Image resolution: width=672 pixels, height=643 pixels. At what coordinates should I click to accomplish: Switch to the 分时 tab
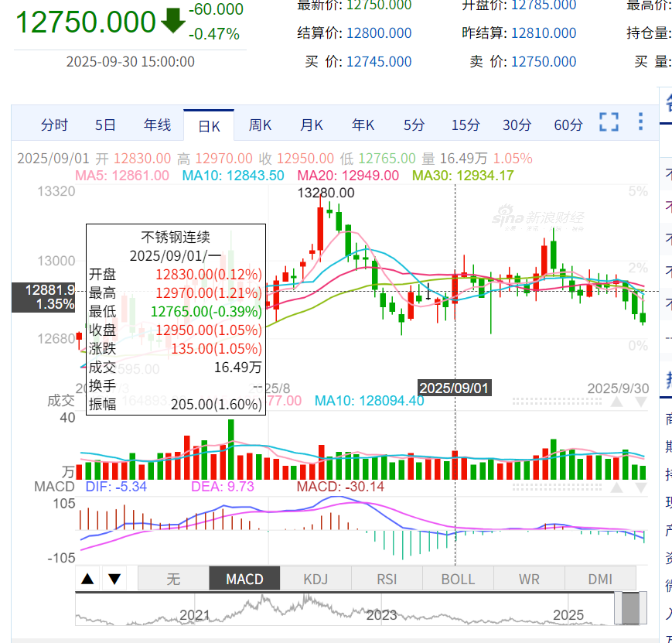[54, 125]
